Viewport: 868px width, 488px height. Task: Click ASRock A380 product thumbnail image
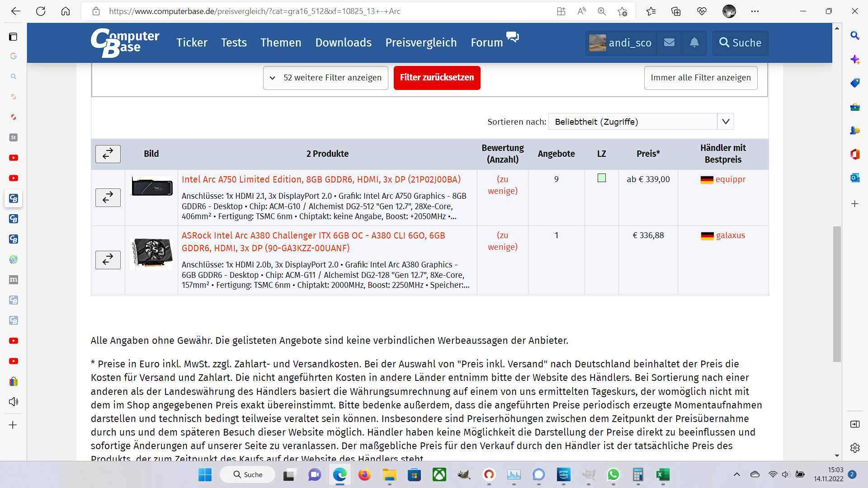coord(151,253)
